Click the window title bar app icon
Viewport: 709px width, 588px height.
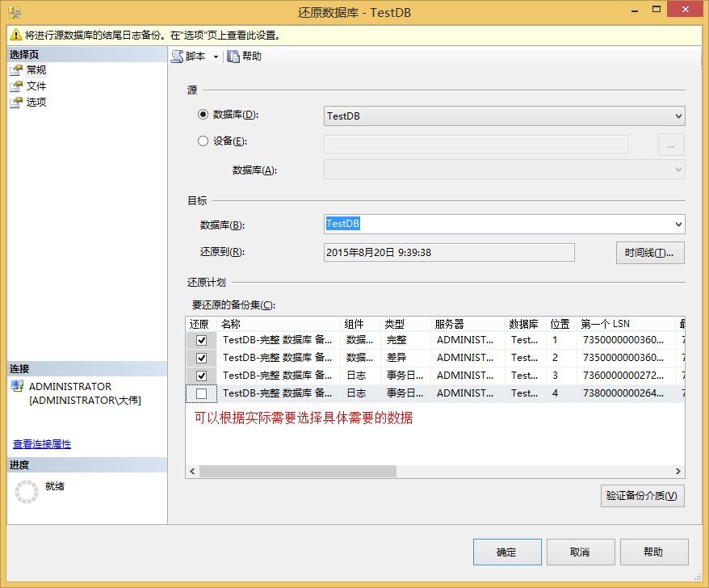coord(14,12)
